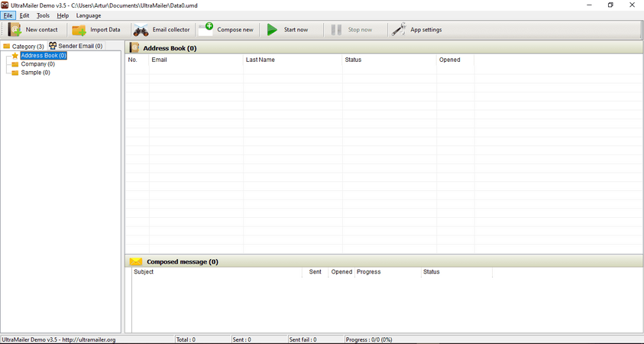Image resolution: width=644 pixels, height=344 pixels.
Task: Click the New contact button label
Action: [41, 30]
